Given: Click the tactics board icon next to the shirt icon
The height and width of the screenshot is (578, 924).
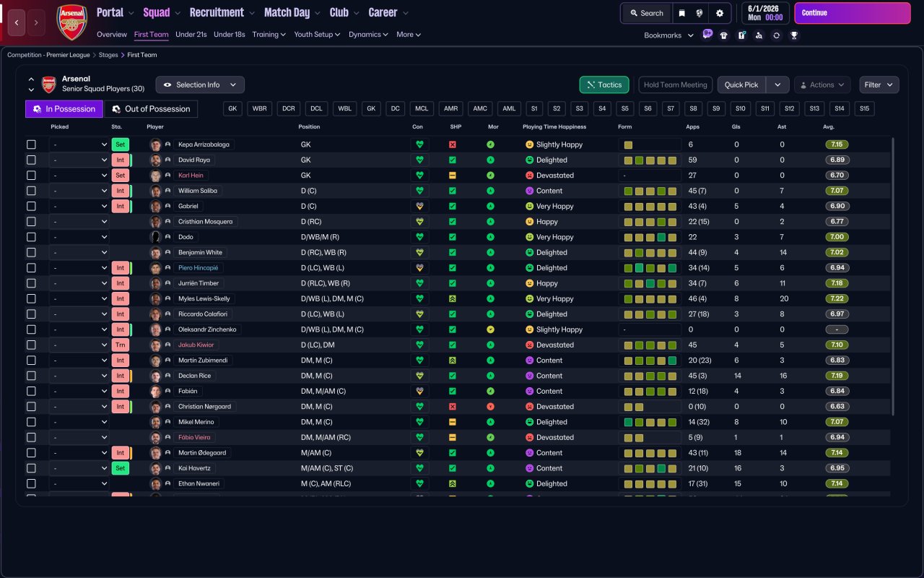Looking at the screenshot, I should coord(741,35).
